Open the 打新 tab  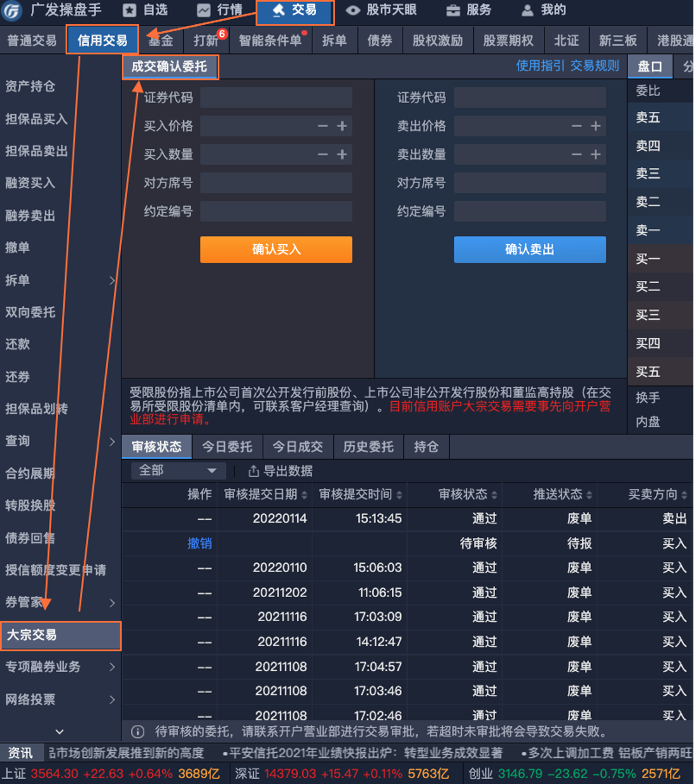(x=206, y=41)
